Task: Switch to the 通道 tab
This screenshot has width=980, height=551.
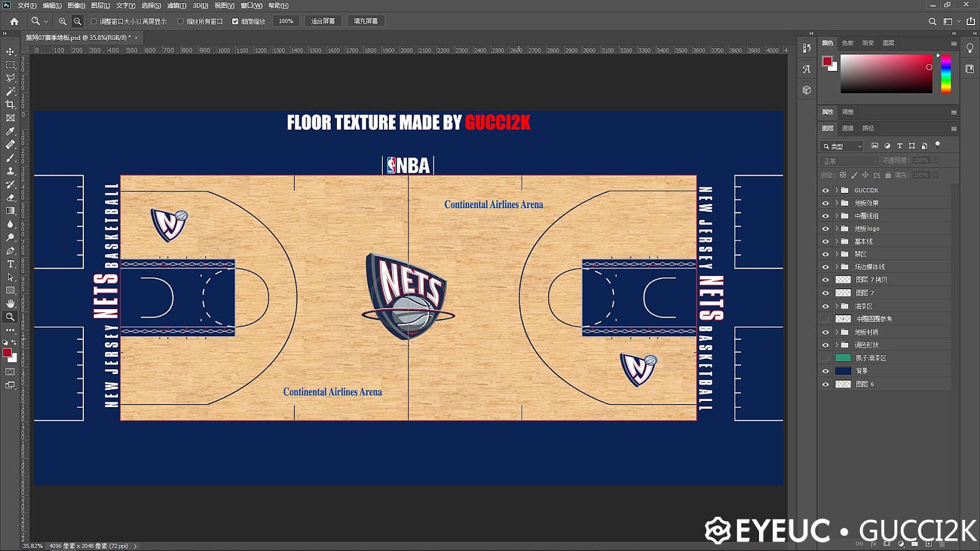Action: click(849, 128)
